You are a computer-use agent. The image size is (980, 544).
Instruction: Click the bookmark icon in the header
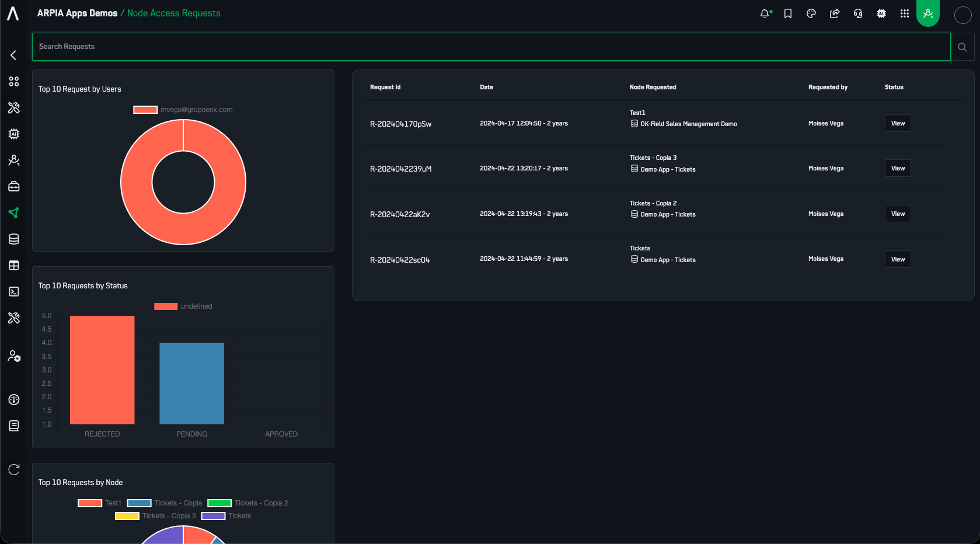click(x=788, y=13)
